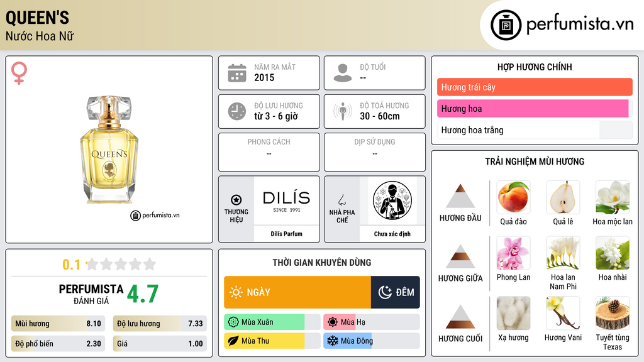
Task: Click the nose icon above Nhà pha chế
Action: [341, 200]
